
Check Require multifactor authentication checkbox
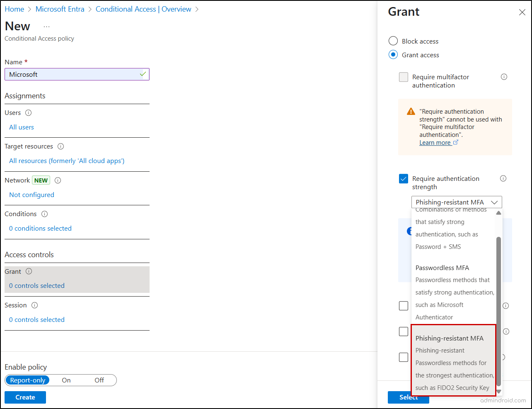click(x=404, y=77)
